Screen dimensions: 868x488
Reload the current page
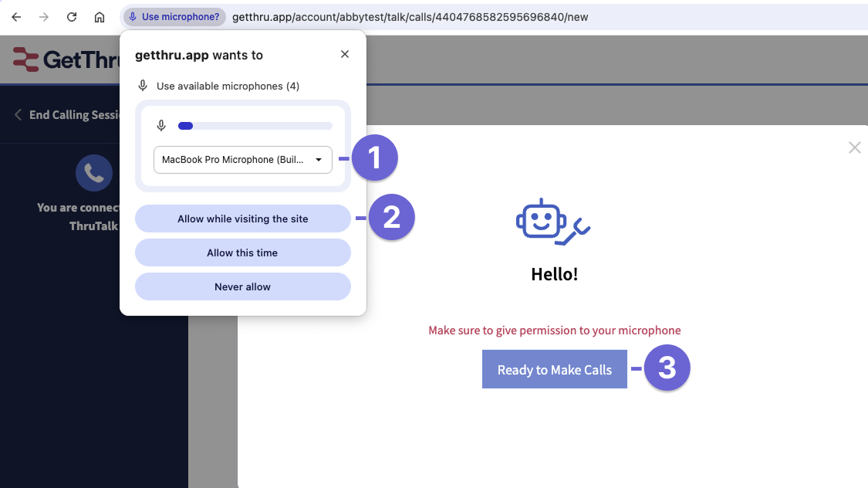point(72,16)
